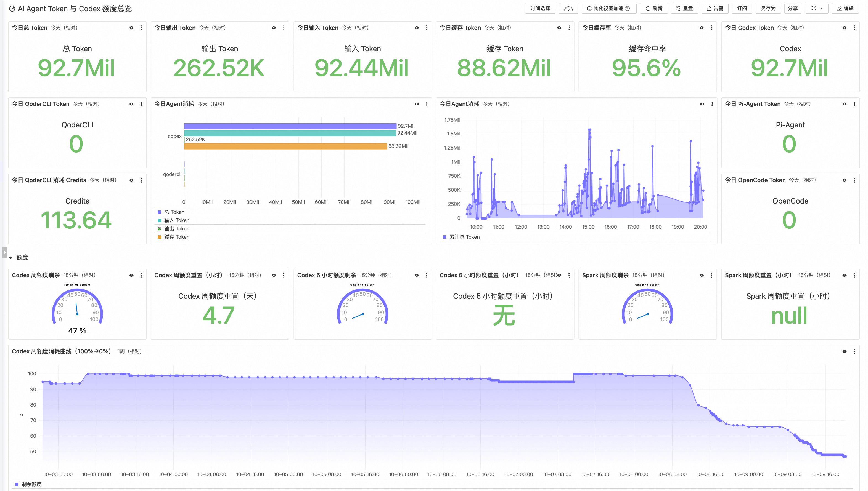Open kebab menu on 今日总 Token panel
Image resolution: width=868 pixels, height=491 pixels.
tap(141, 28)
